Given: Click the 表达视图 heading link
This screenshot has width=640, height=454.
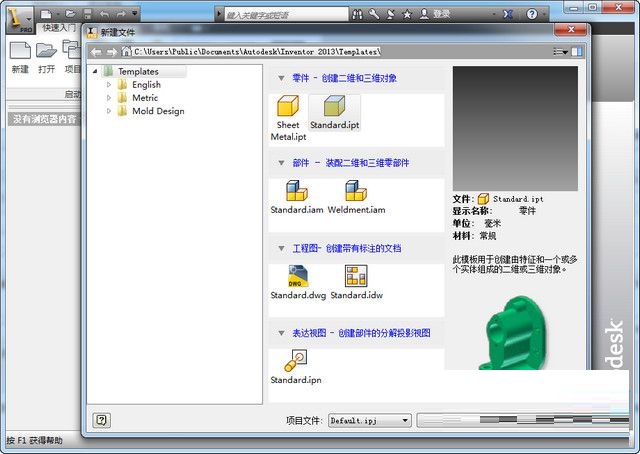Looking at the screenshot, I should click(361, 333).
